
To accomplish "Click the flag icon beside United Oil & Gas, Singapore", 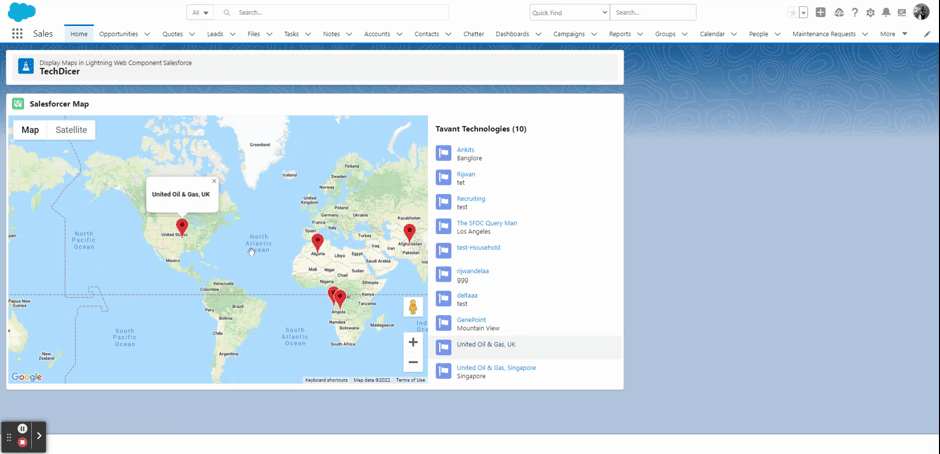I will tap(444, 372).
